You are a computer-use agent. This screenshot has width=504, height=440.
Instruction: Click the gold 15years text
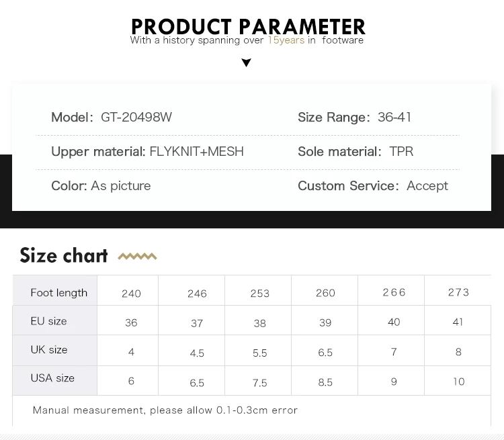coord(286,40)
